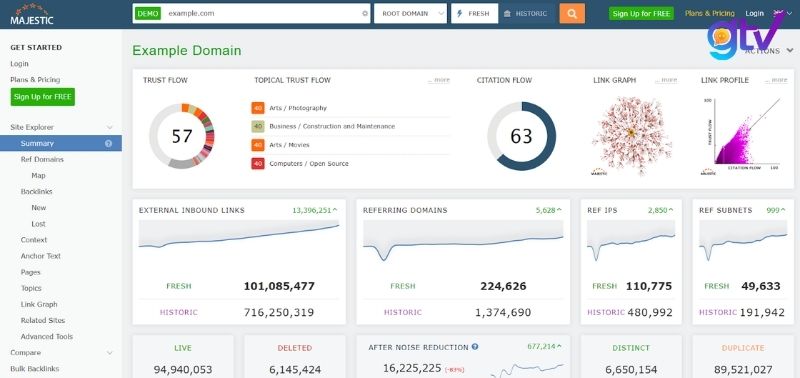The height and width of the screenshot is (378, 800).
Task: Click the Business / Construction score badge
Action: [258, 127]
